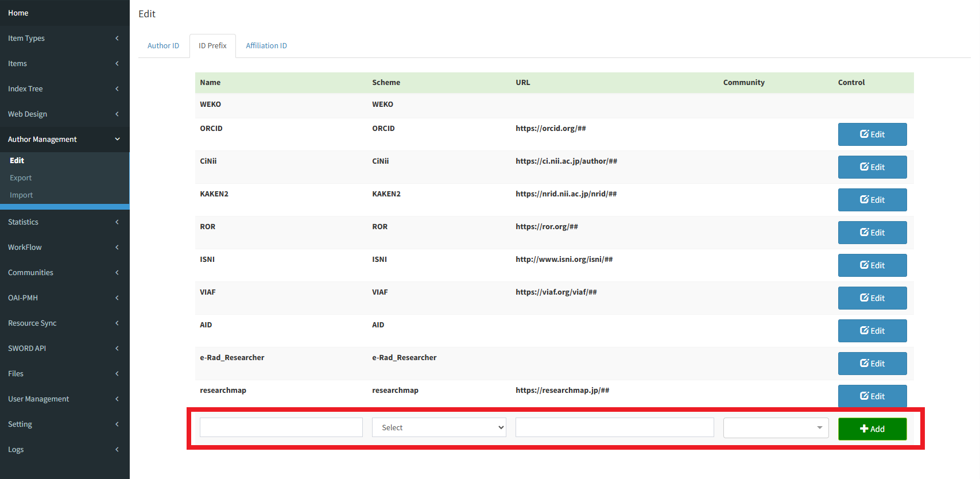This screenshot has height=479, width=980.
Task: Expand the Item Types sidebar menu
Action: pos(64,38)
